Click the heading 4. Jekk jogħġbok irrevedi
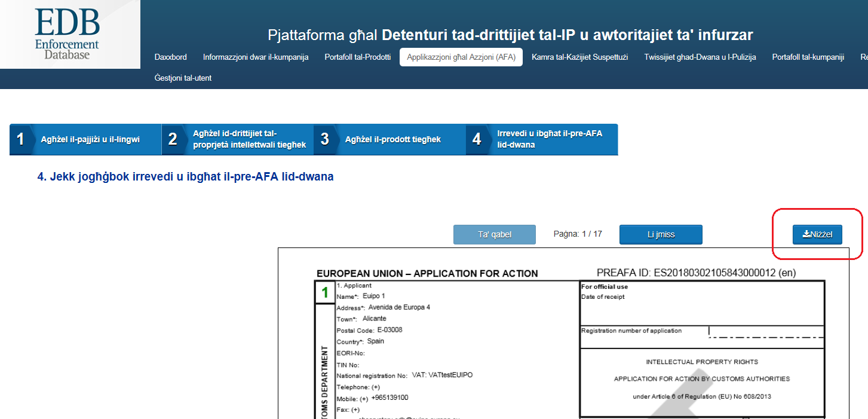The height and width of the screenshot is (419, 868). (185, 177)
